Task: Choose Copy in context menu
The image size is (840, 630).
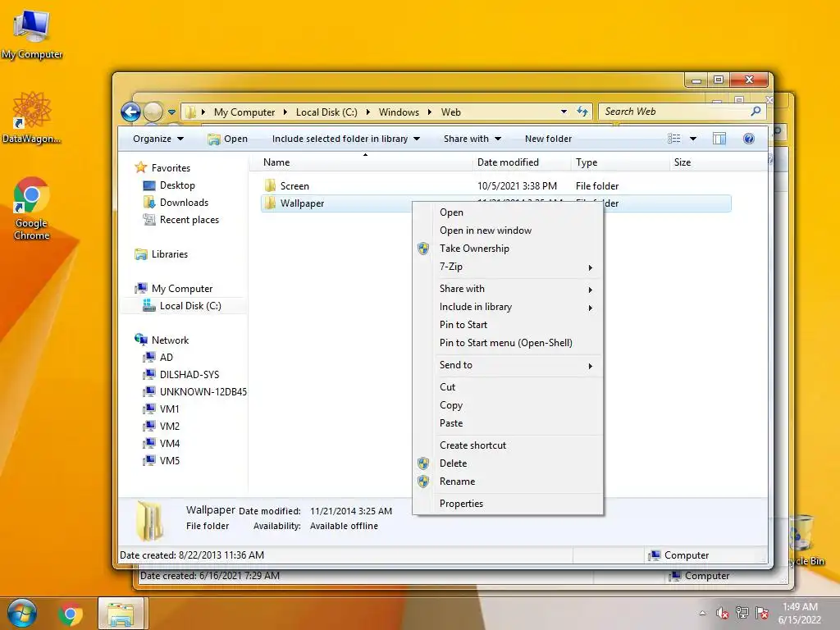Action: point(508,405)
